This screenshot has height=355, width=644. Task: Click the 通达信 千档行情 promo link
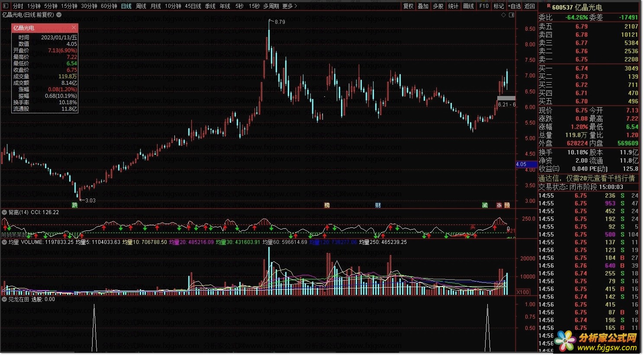[586, 178]
